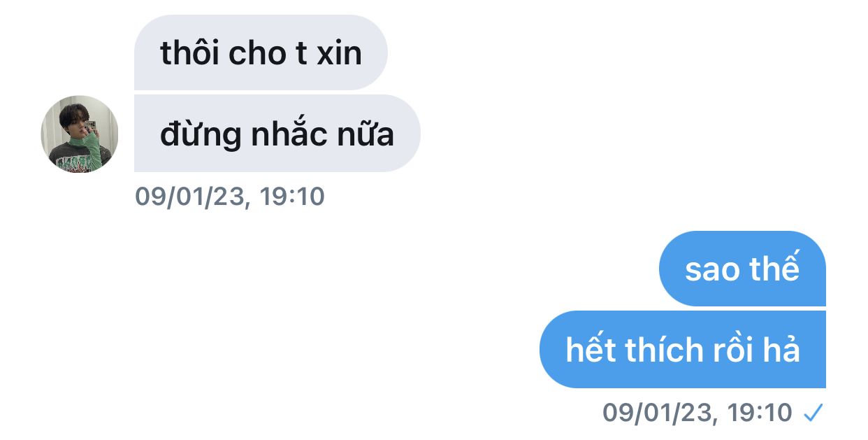Open the sender's profile picture avatar
The height and width of the screenshot is (440, 868).
80,134
